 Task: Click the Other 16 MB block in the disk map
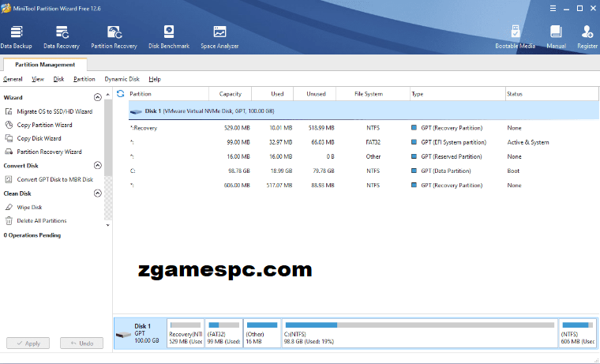click(262, 333)
